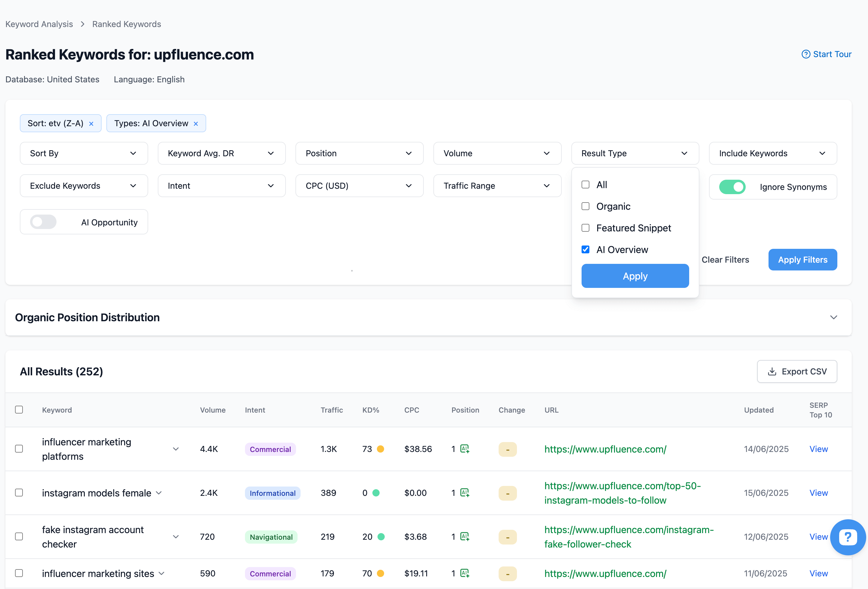Click Apply in Result Type menu
Image resolution: width=868 pixels, height=589 pixels.
tap(635, 276)
